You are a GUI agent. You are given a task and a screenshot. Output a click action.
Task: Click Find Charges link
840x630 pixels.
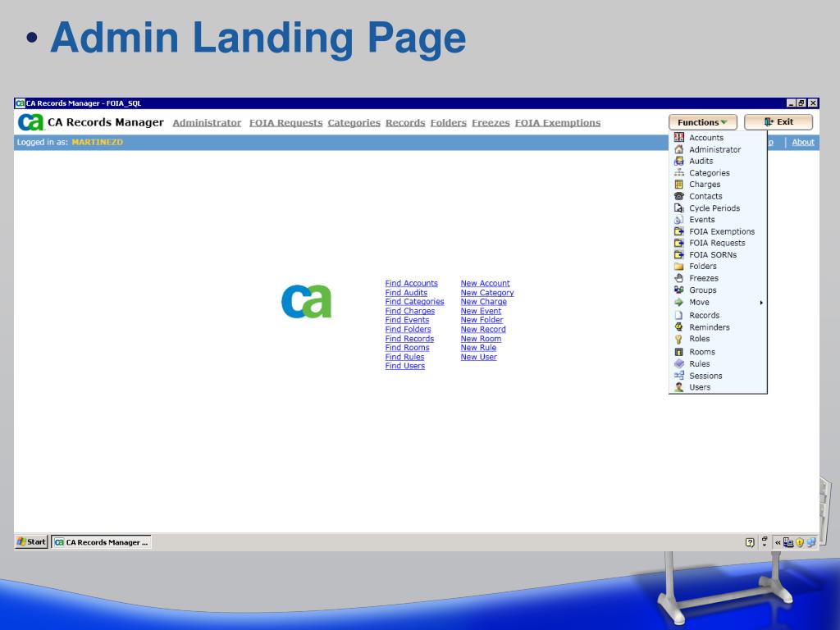410,311
